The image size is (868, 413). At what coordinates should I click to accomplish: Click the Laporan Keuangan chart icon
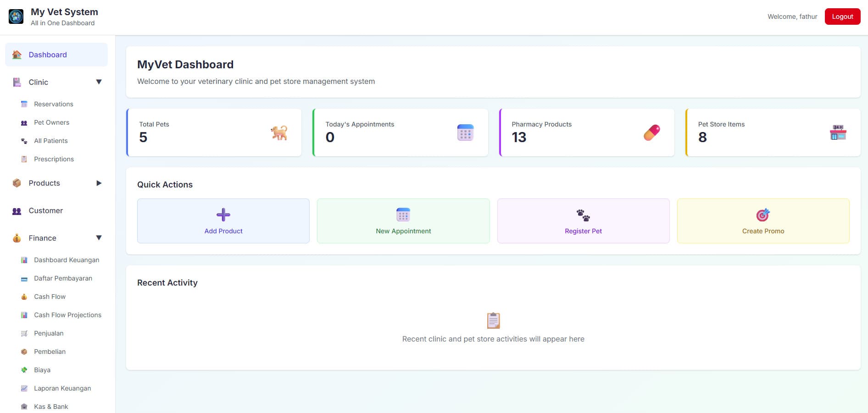[24, 388]
